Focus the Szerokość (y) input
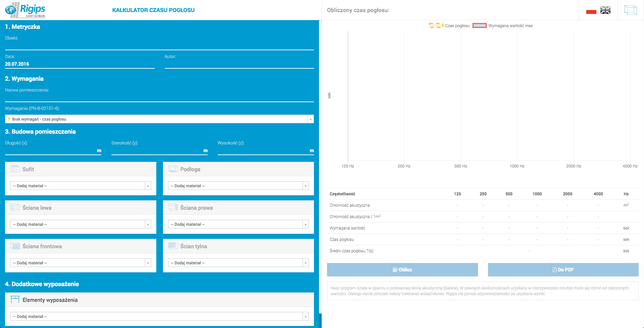The image size is (644, 328). click(x=159, y=150)
